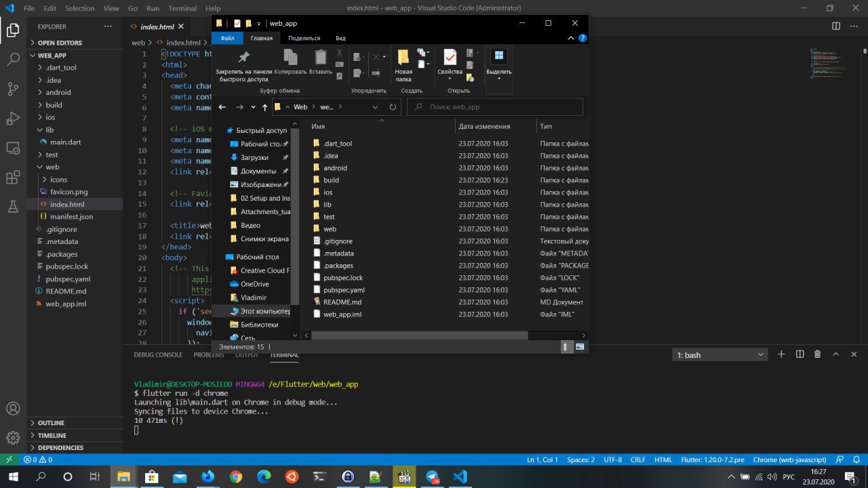Open the Файл tab in File Explorer
This screenshot has height=488, width=868.
pyautogui.click(x=227, y=39)
